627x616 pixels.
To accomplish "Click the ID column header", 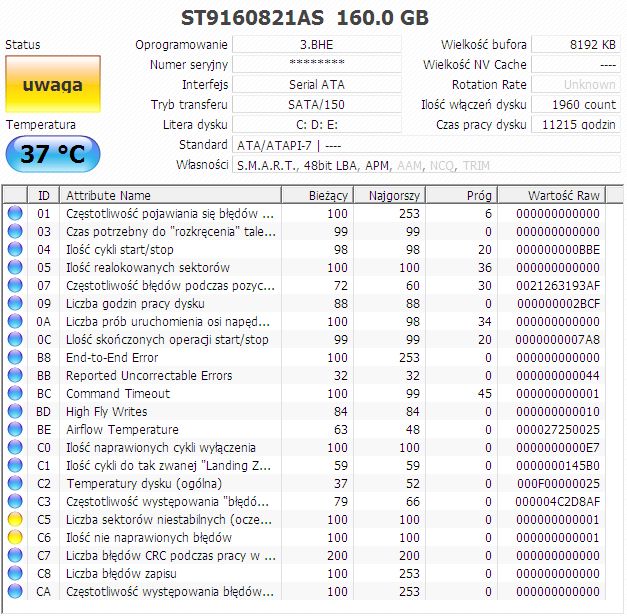I will 44,195.
